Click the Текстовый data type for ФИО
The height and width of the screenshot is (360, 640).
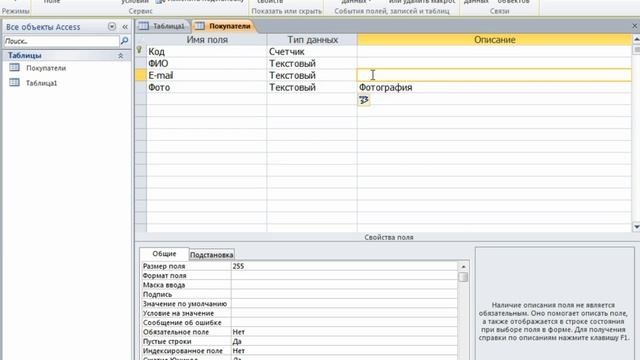click(312, 63)
